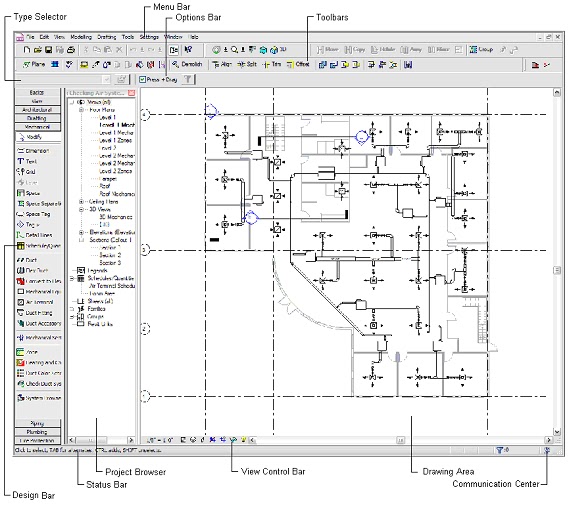The height and width of the screenshot is (507, 586).
Task: Toggle the Press + Drag checkbox
Action: point(142,79)
